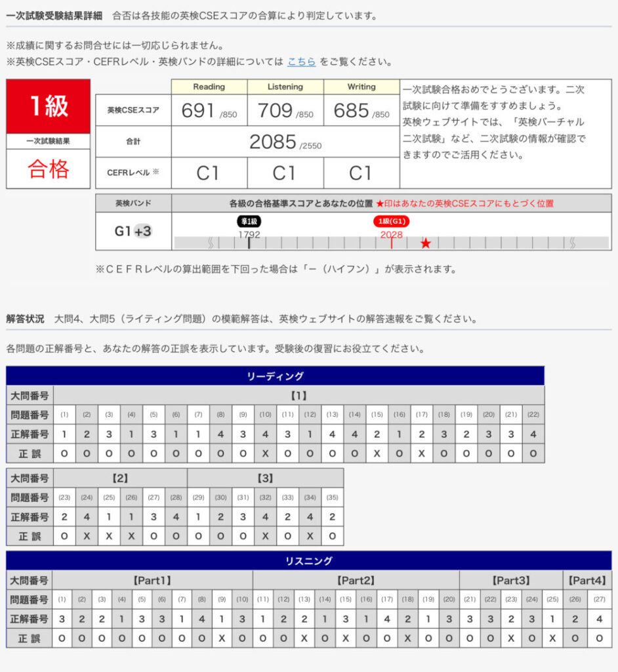Click the 【Part4】 listening header cell

point(587,580)
